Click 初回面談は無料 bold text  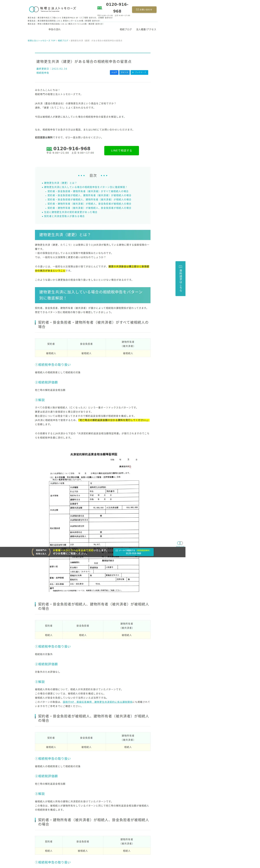tap(44, 137)
